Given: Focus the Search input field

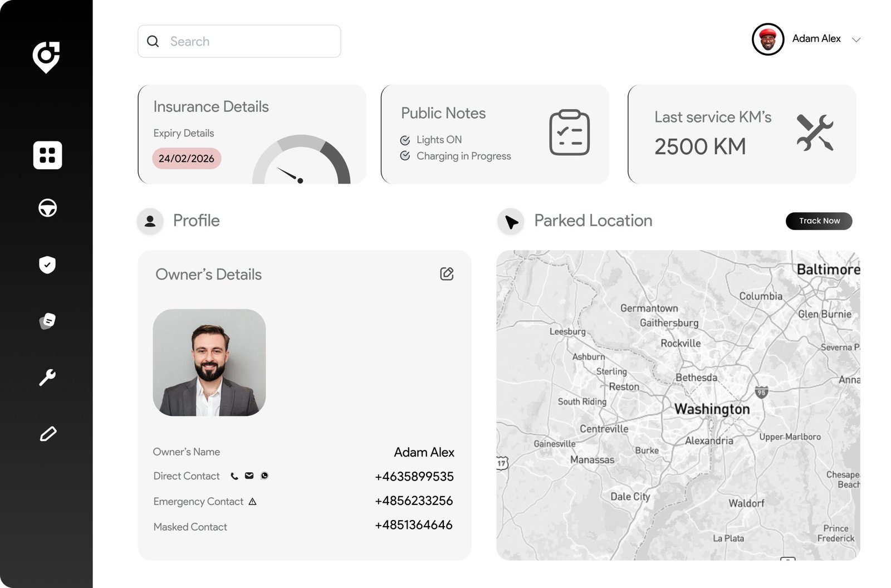Looking at the screenshot, I should (x=239, y=41).
